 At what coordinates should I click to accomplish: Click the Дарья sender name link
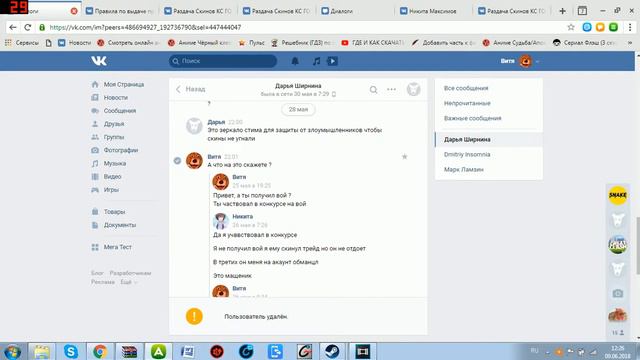(x=216, y=122)
